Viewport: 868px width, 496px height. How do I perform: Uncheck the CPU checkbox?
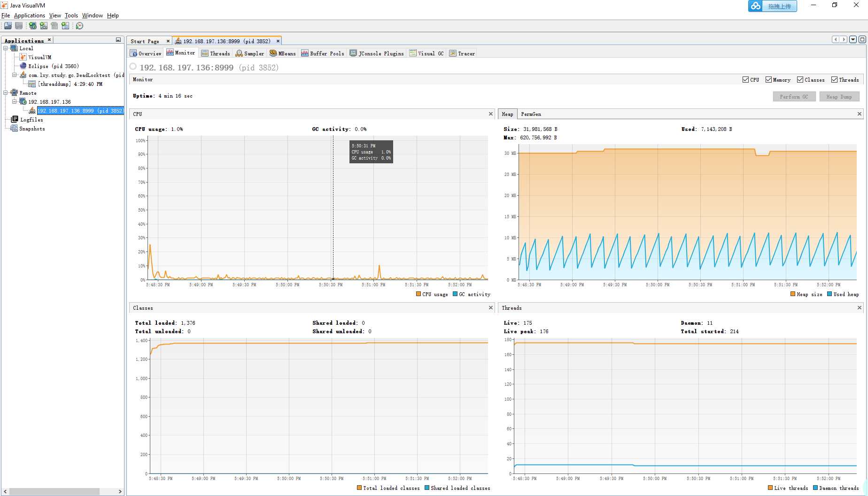click(x=745, y=80)
